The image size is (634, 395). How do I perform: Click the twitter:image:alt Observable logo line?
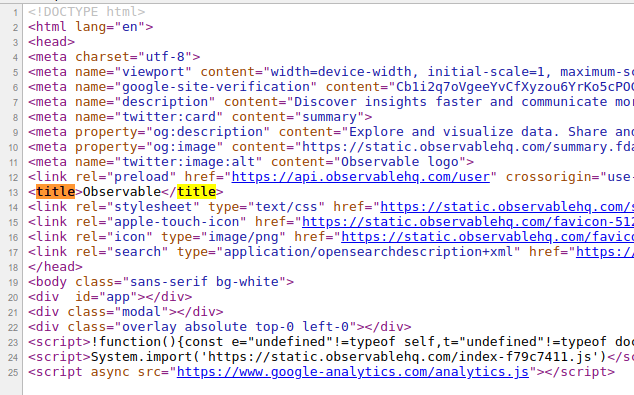pos(251,162)
